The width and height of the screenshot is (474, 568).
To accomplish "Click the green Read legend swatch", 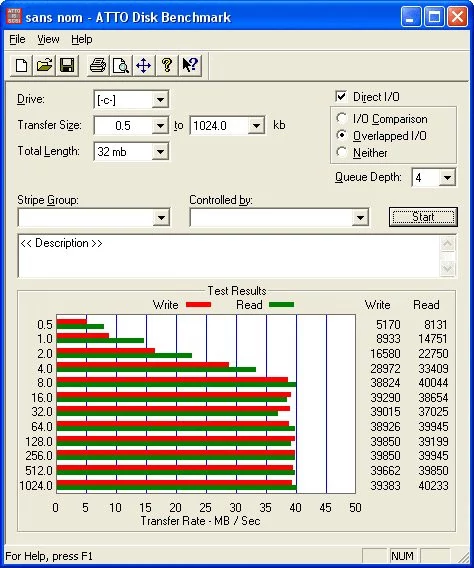I will 281,305.
